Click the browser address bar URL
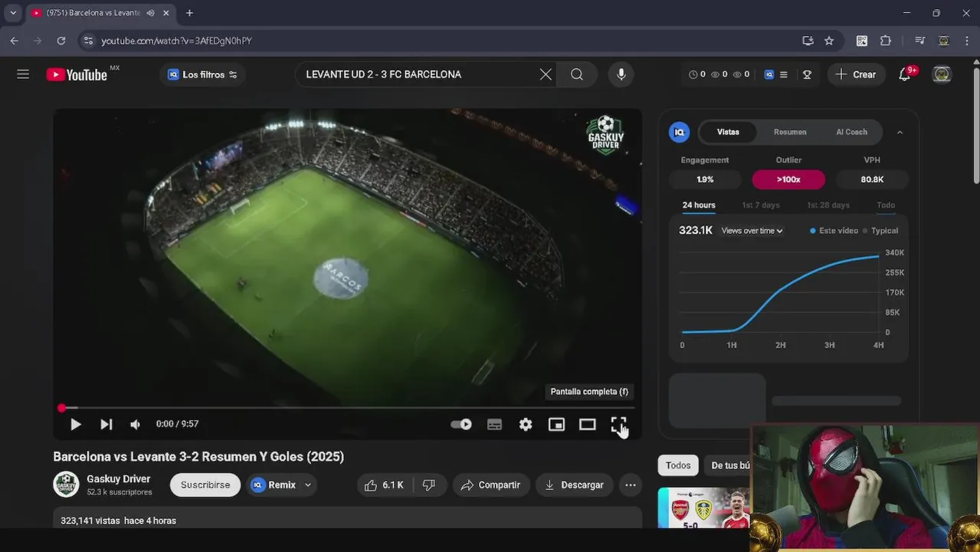The height and width of the screenshot is (552, 980). 176,41
